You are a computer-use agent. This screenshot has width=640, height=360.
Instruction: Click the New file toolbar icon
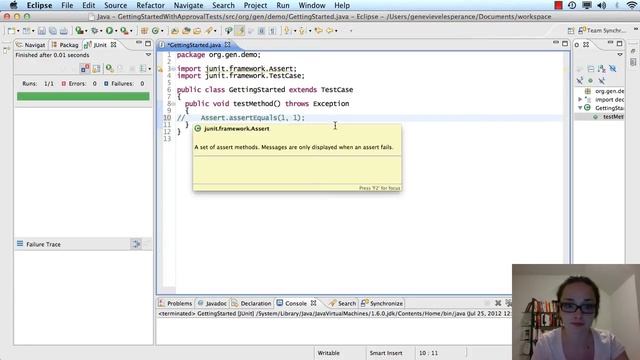pos(11,31)
